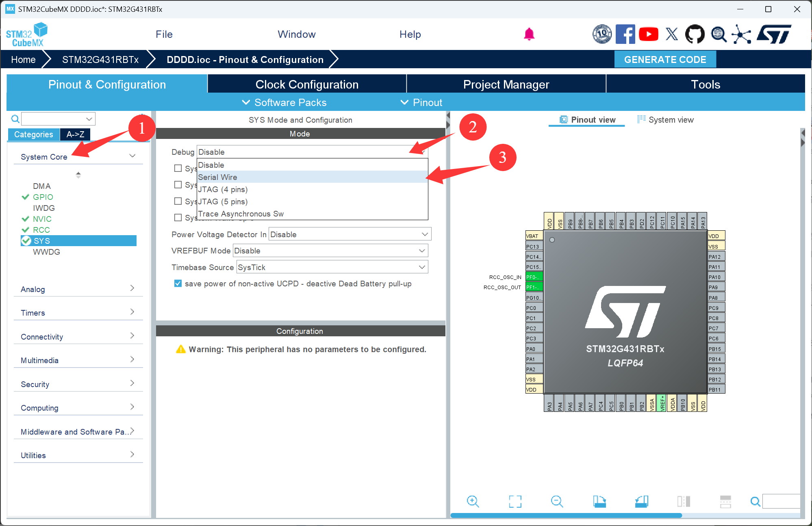This screenshot has width=812, height=526.
Task: Rotate the chip counter-clockwise icon
Action: 642,501
